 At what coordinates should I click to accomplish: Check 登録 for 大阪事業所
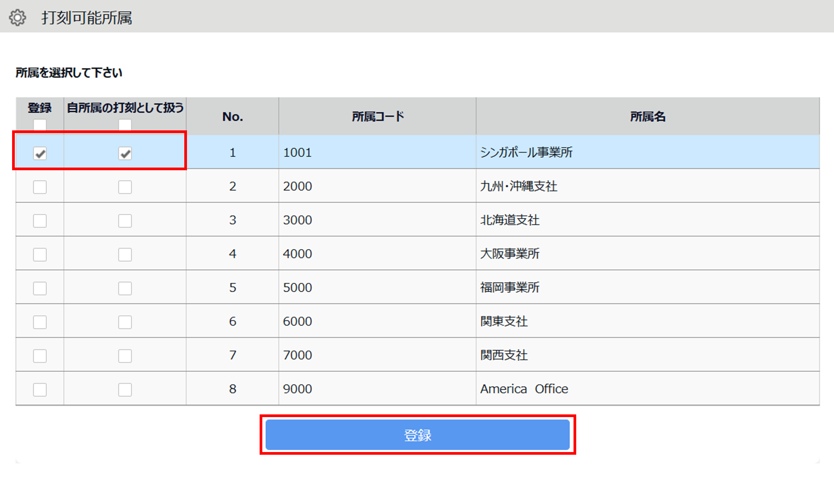pyautogui.click(x=40, y=254)
